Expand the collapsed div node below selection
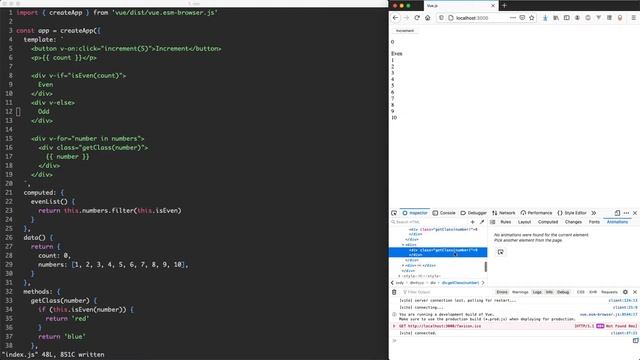 [x=403, y=266]
